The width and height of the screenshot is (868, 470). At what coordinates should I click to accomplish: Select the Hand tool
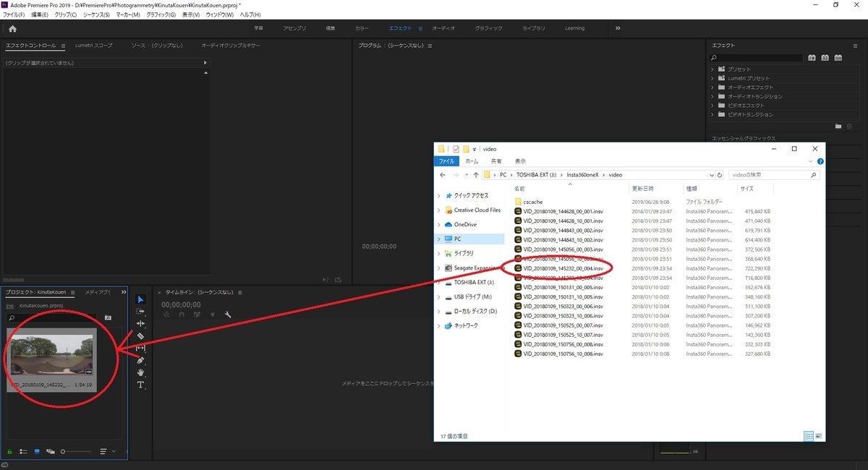point(141,372)
